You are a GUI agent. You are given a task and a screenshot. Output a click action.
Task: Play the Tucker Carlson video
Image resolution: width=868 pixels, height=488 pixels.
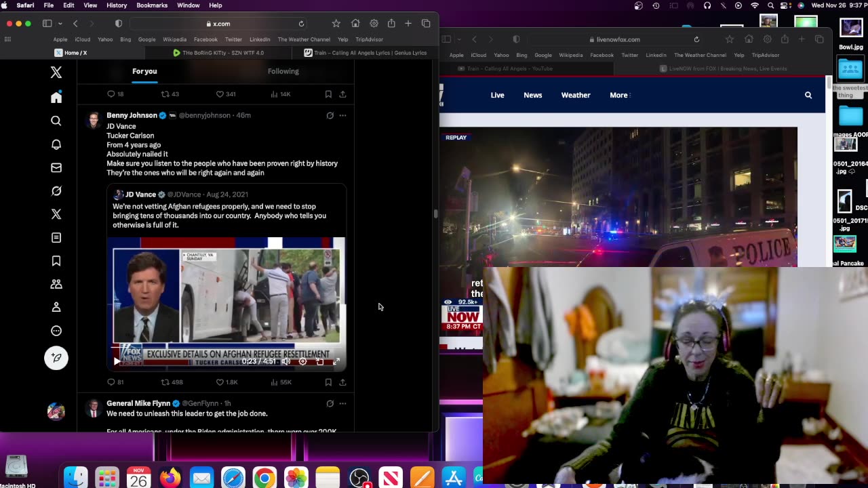tap(117, 362)
